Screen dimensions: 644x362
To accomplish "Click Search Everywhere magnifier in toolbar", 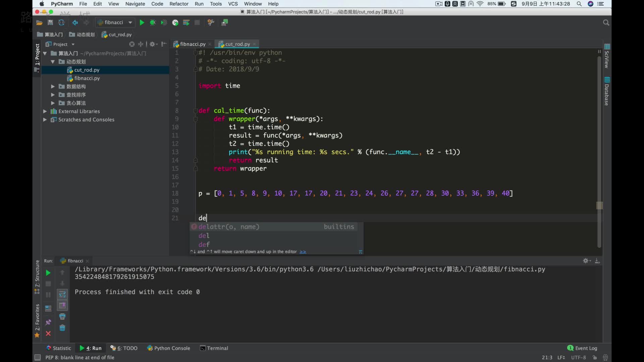I will pyautogui.click(x=606, y=22).
